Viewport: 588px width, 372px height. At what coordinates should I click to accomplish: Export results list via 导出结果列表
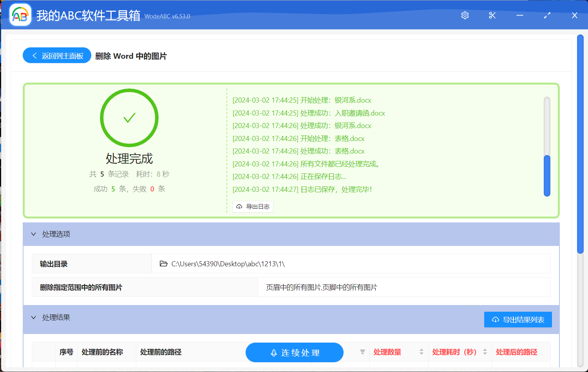click(x=518, y=319)
